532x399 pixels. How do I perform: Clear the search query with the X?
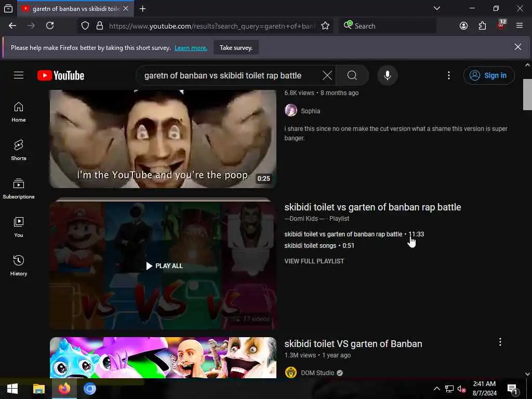point(327,75)
